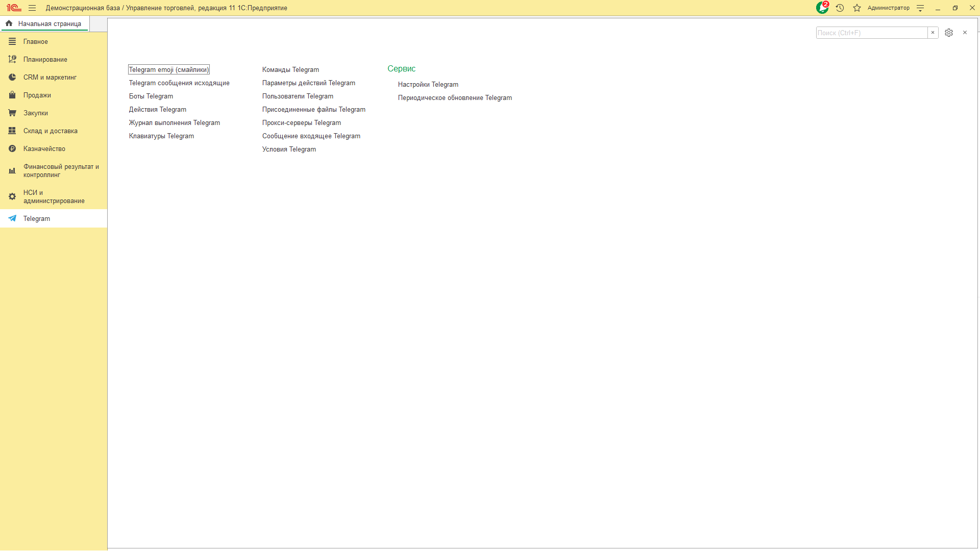Open Параметры действий Telegram
This screenshot has width=980, height=551.
tap(309, 83)
